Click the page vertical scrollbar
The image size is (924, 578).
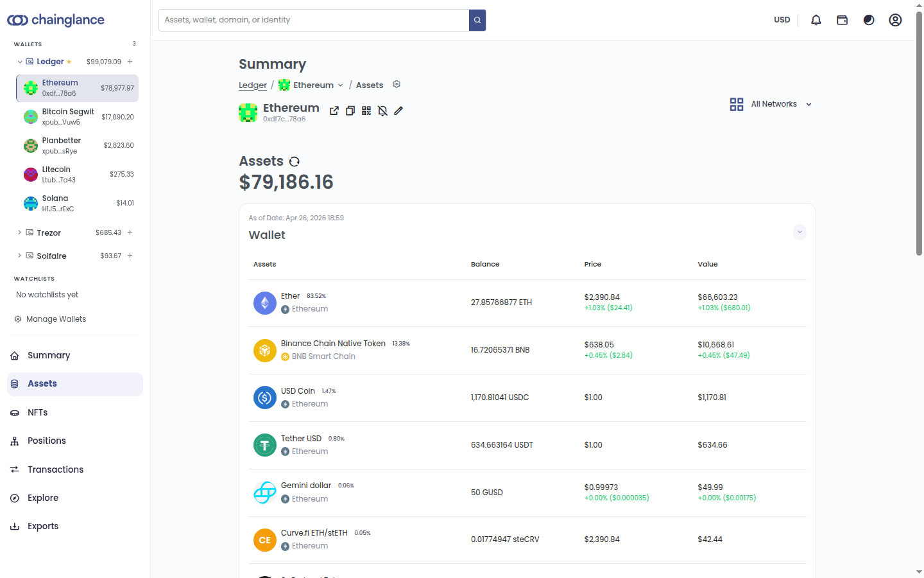click(919, 135)
